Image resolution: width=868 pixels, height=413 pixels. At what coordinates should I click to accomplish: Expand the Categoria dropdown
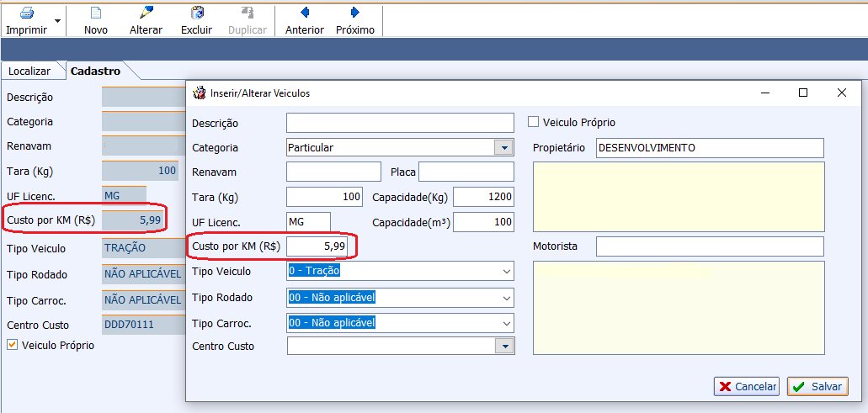[x=504, y=147]
